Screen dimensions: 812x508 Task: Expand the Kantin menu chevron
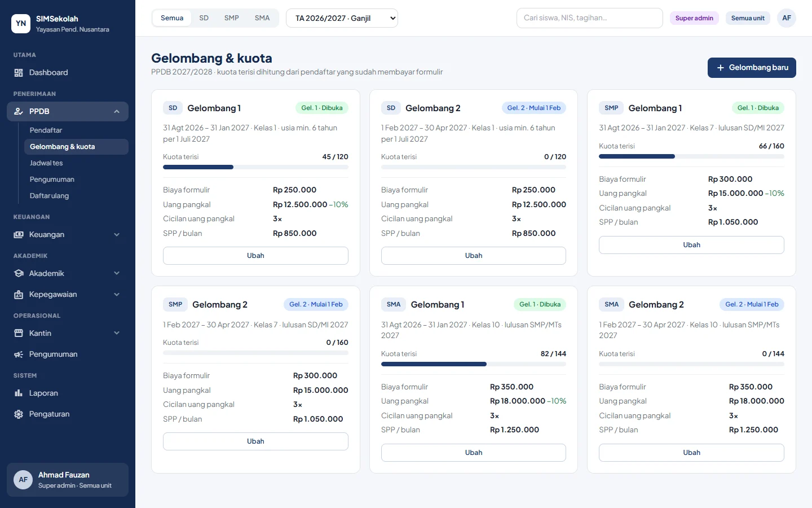[x=117, y=334]
